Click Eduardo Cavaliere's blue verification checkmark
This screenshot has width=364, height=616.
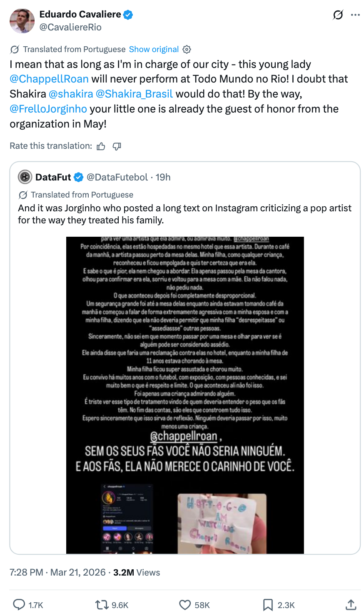click(x=127, y=14)
